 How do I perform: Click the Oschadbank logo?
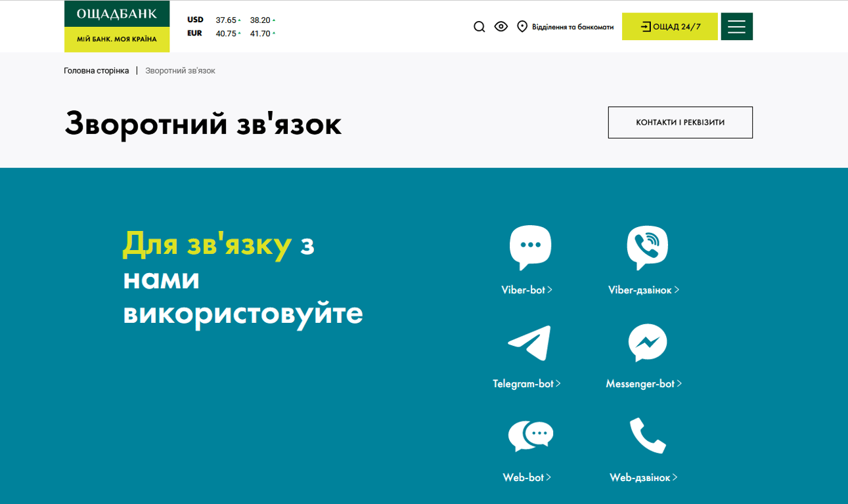coord(117,26)
